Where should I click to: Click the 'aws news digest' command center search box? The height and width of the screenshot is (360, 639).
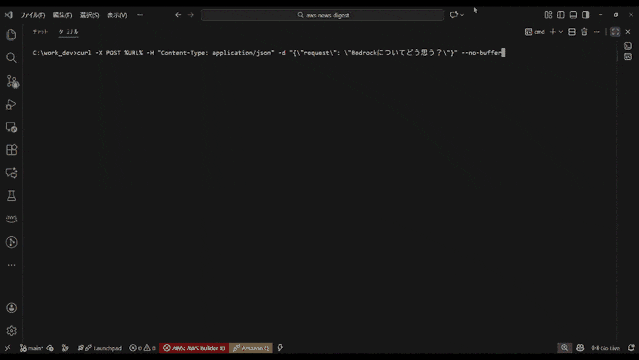[x=322, y=15]
